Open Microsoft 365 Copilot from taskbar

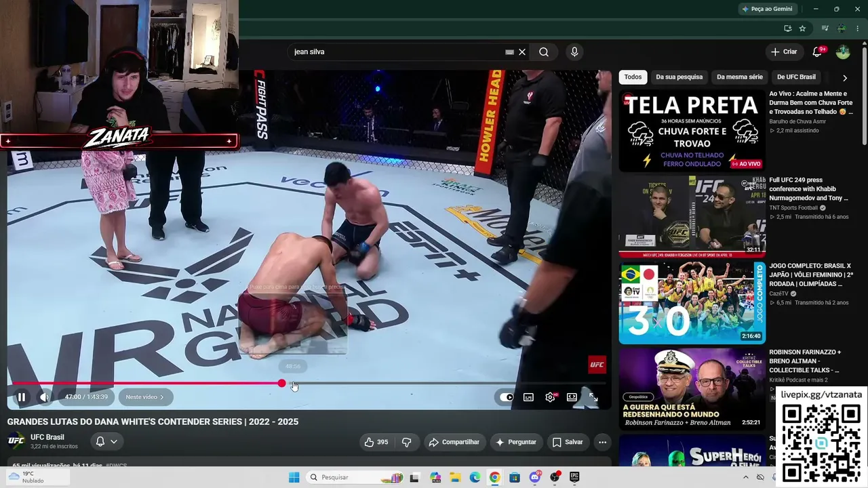pyautogui.click(x=435, y=477)
